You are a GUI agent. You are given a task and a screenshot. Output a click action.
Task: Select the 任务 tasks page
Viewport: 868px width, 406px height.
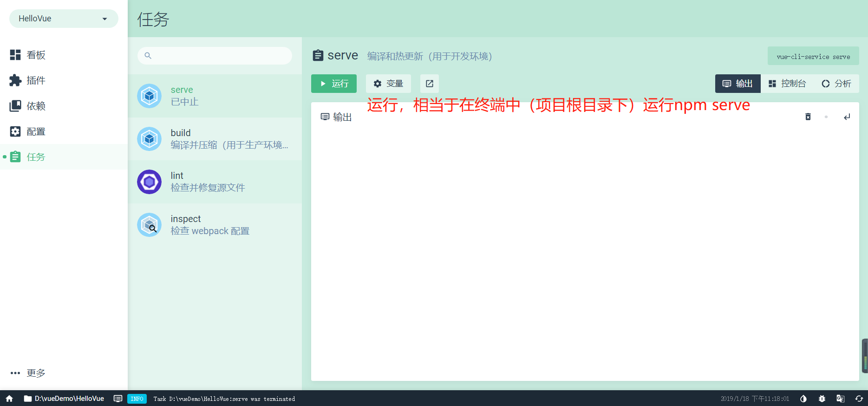coord(64,157)
